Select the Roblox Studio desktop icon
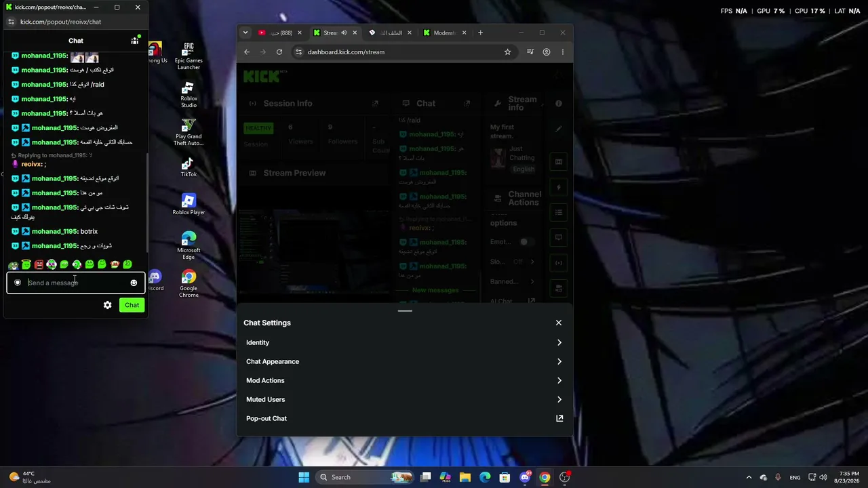The height and width of the screenshot is (488, 868). coord(189,95)
